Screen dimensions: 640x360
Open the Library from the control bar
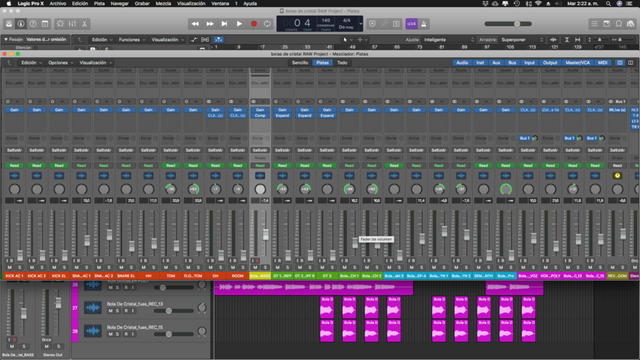pyautogui.click(x=9, y=24)
